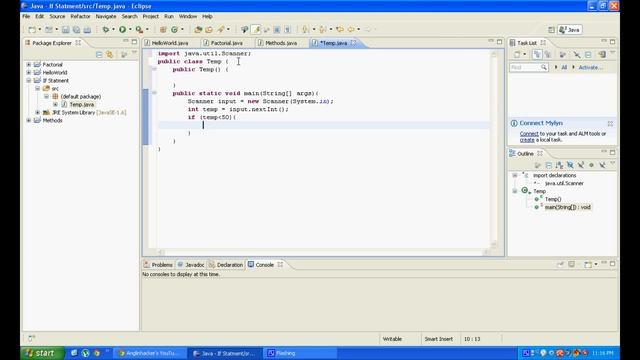Click the Windows start button

42,353
